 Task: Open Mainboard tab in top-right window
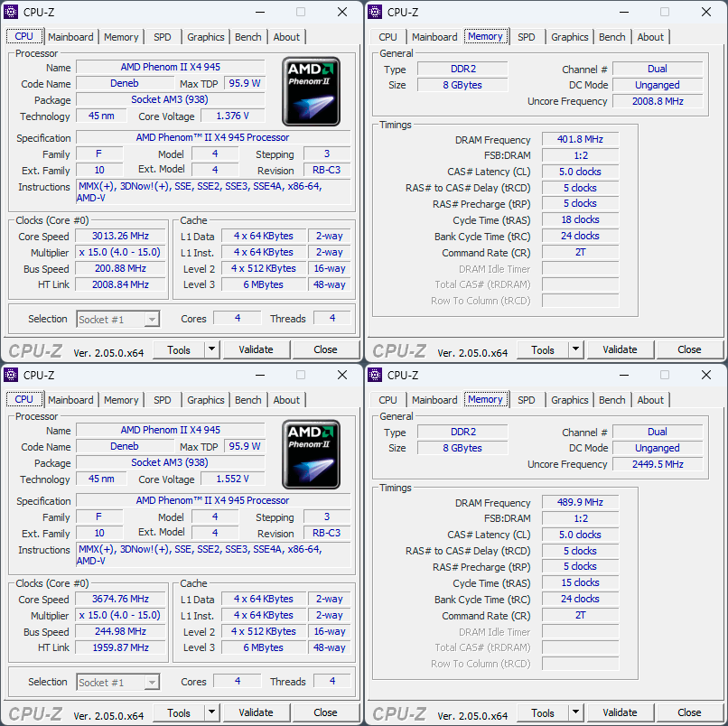(434, 37)
